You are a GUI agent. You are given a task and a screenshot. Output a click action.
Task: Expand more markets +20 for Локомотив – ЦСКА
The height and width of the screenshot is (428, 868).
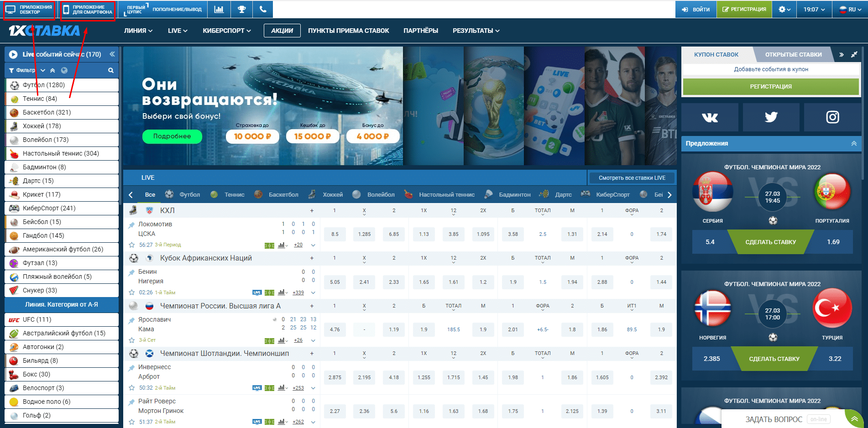point(298,245)
